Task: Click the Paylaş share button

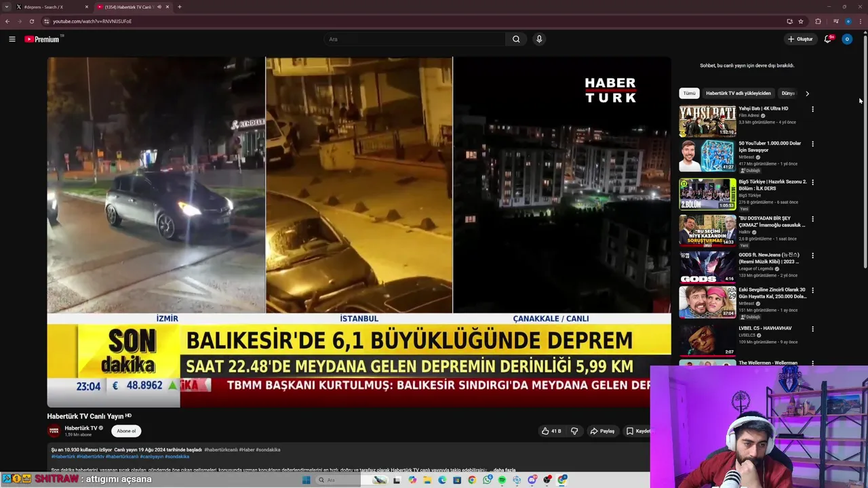Action: [602, 431]
